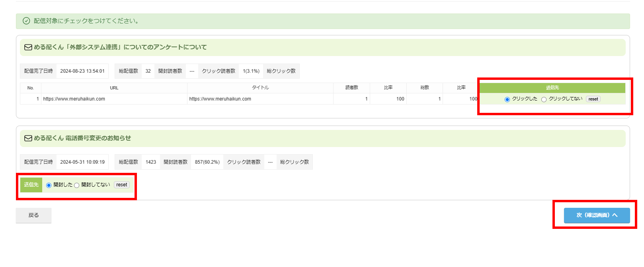Image resolution: width=644 pixels, height=267 pixels.
Task: Click the 1(3.1%) click readers value
Action: click(x=251, y=71)
